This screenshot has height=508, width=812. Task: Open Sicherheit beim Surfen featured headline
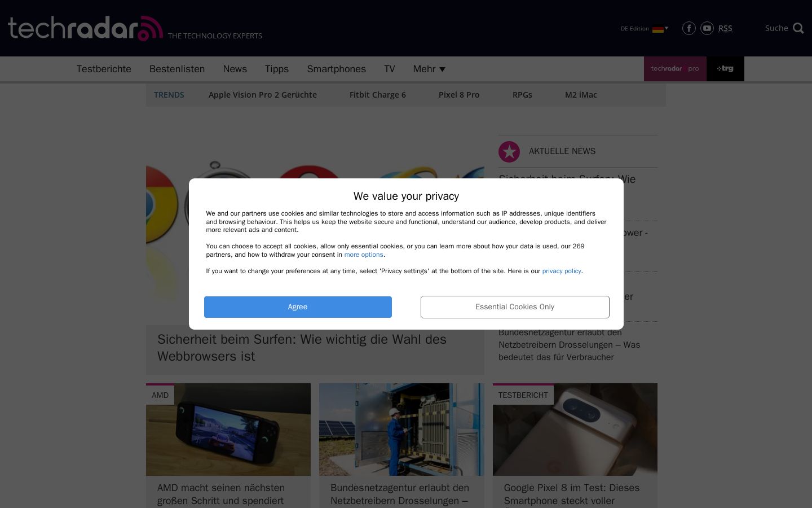(302, 348)
